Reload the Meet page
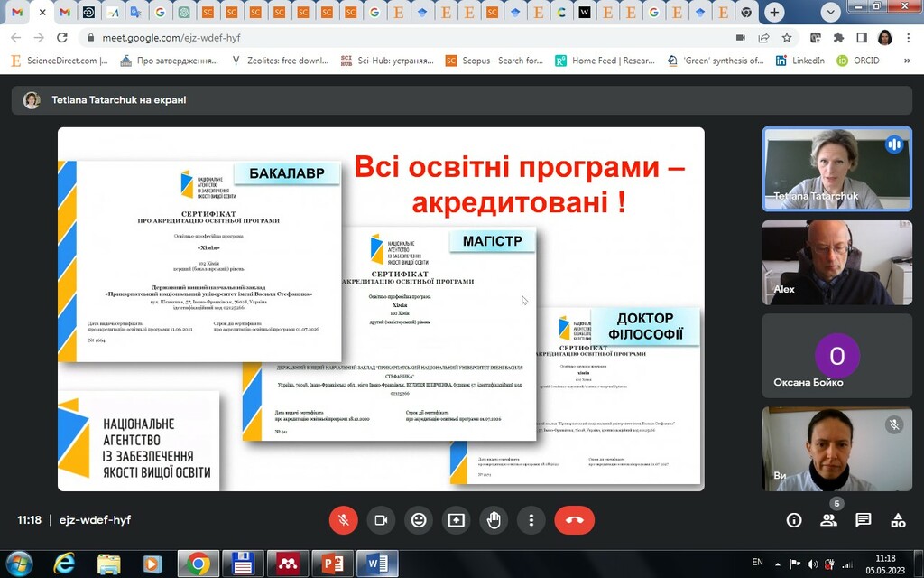 point(62,38)
